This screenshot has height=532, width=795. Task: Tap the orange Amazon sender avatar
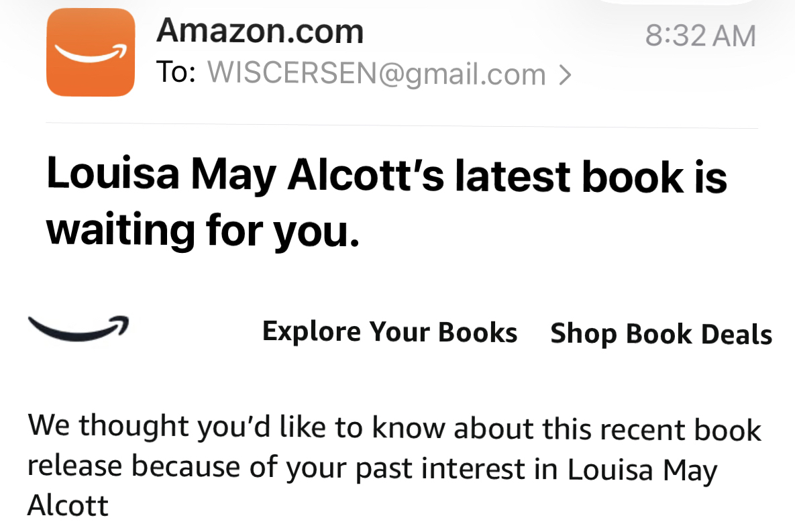pos(91,52)
